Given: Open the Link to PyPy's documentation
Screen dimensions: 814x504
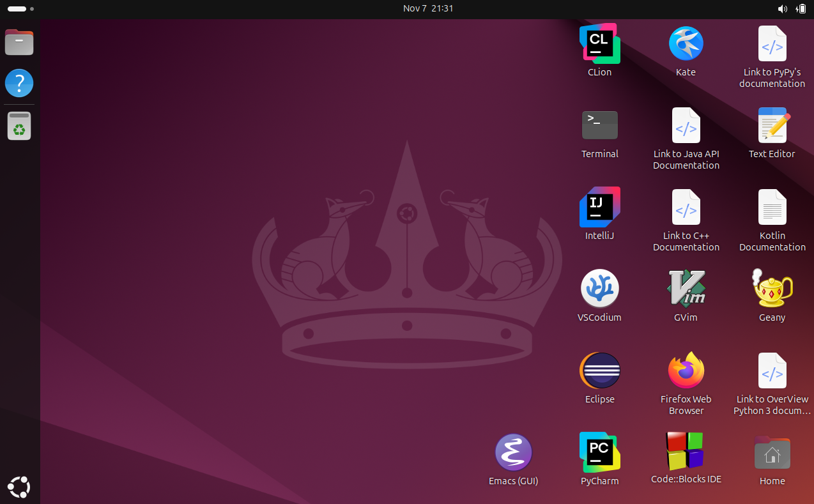Looking at the screenshot, I should point(772,43).
